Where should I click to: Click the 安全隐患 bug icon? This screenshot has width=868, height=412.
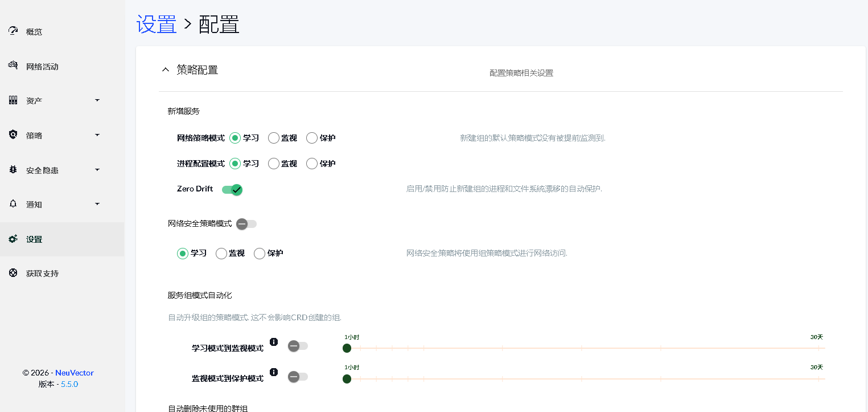pyautogui.click(x=13, y=170)
